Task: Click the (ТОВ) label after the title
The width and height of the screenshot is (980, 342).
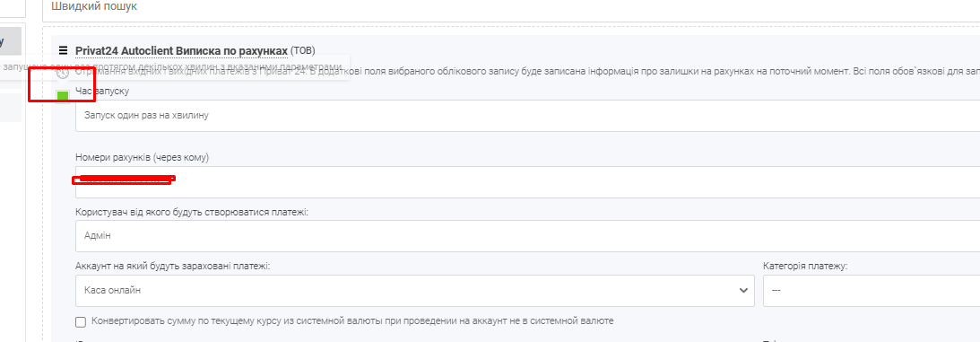Action: pyautogui.click(x=303, y=50)
